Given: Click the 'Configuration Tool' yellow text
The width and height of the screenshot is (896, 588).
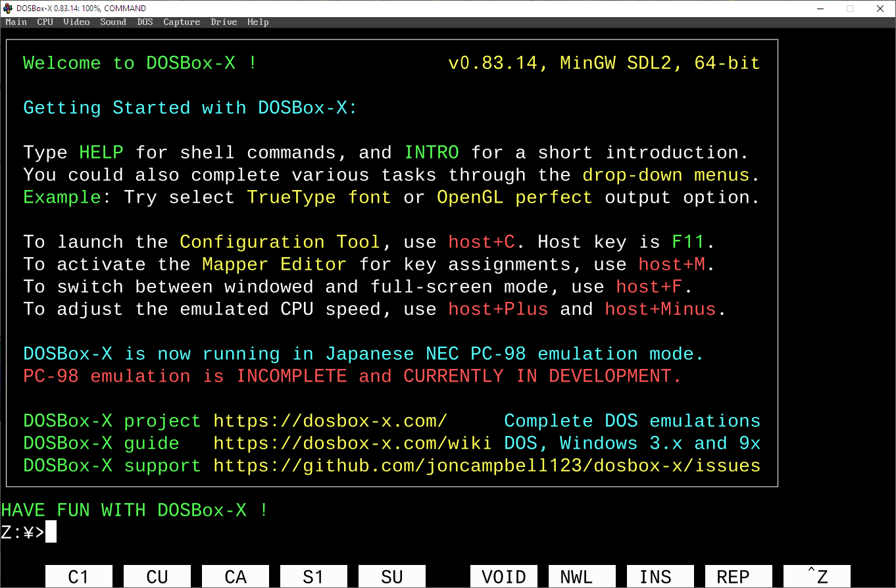Looking at the screenshot, I should click(280, 242).
